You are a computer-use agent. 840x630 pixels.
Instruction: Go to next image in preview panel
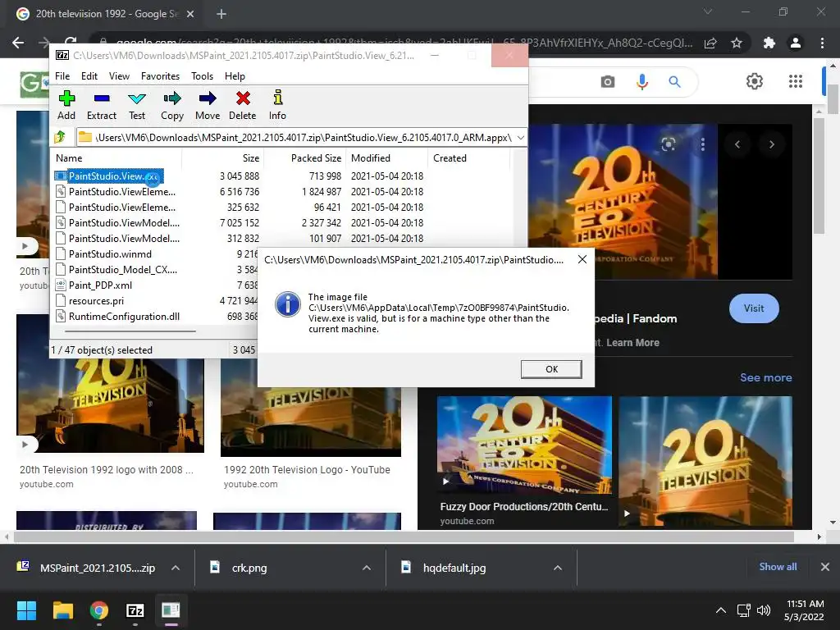(771, 144)
